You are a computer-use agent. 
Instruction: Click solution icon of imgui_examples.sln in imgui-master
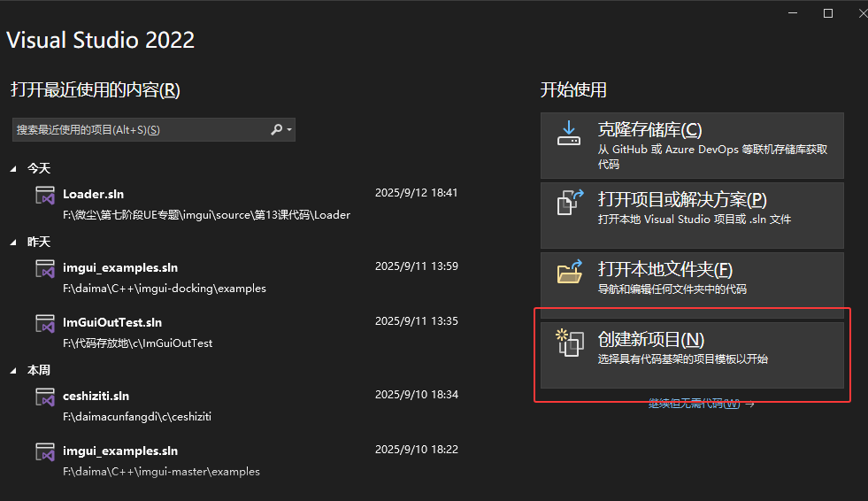point(45,451)
